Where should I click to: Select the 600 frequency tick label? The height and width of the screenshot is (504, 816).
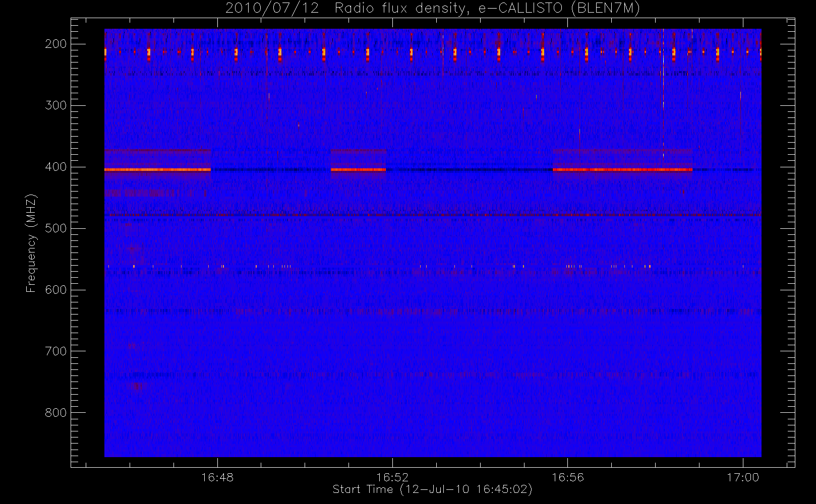(x=55, y=290)
